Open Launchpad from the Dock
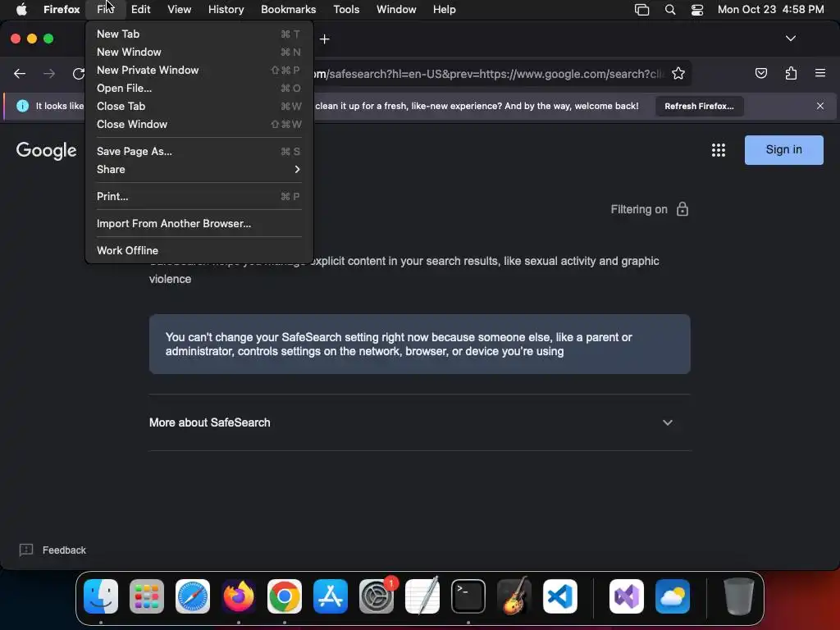840x630 pixels. coord(147,596)
